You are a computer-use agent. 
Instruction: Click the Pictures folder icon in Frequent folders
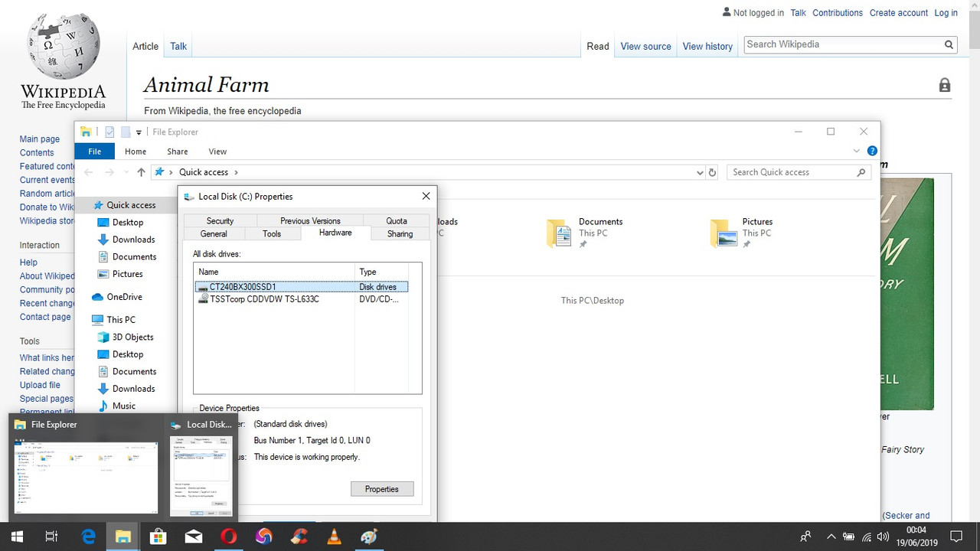pos(724,233)
